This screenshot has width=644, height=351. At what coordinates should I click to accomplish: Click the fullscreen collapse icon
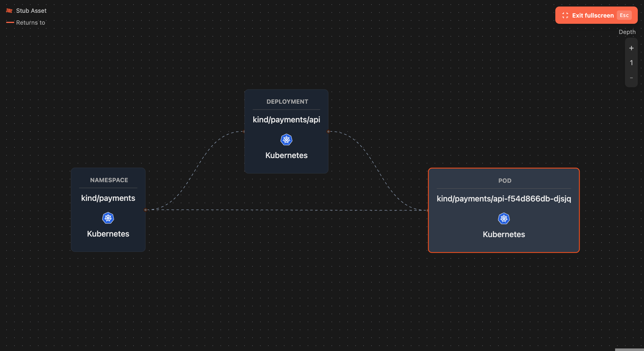pyautogui.click(x=565, y=15)
